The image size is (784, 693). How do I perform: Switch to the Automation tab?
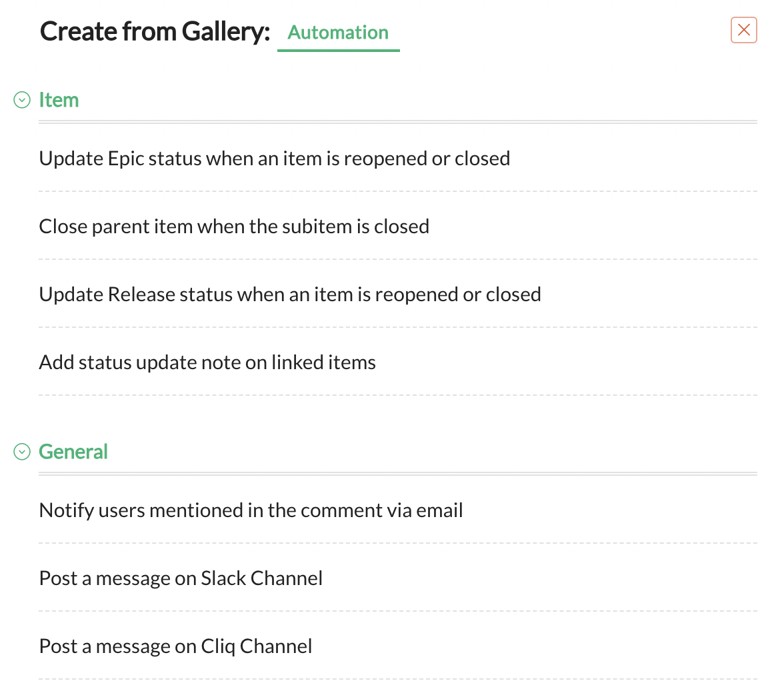[338, 33]
